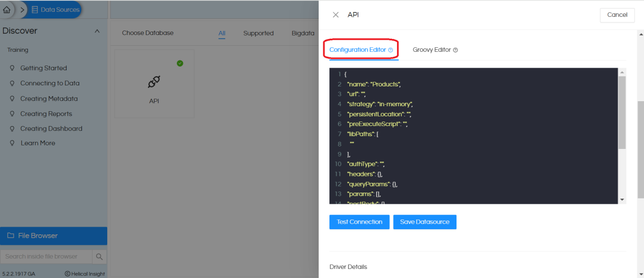
Task: Click the Cancel button
Action: point(617,15)
